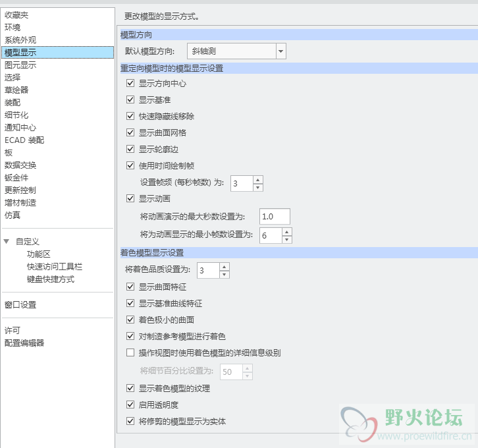Toggle 显示基准 checkbox

point(130,99)
